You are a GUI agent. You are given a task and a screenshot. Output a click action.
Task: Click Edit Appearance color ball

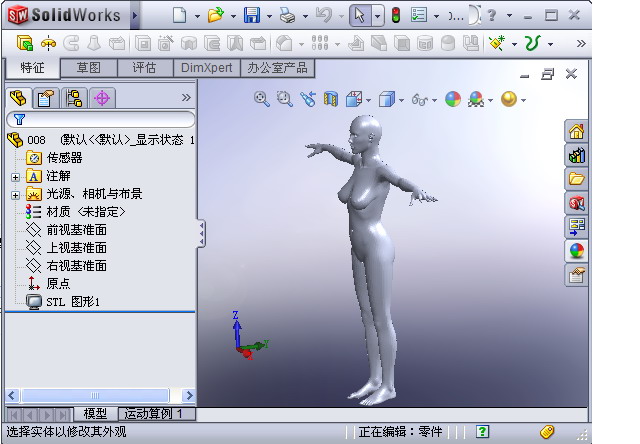[453, 99]
